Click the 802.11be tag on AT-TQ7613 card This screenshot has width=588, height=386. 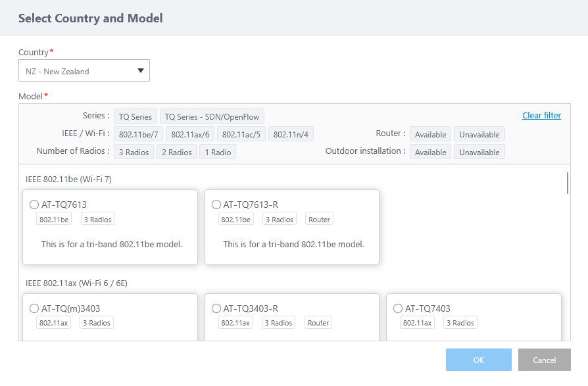pos(54,219)
